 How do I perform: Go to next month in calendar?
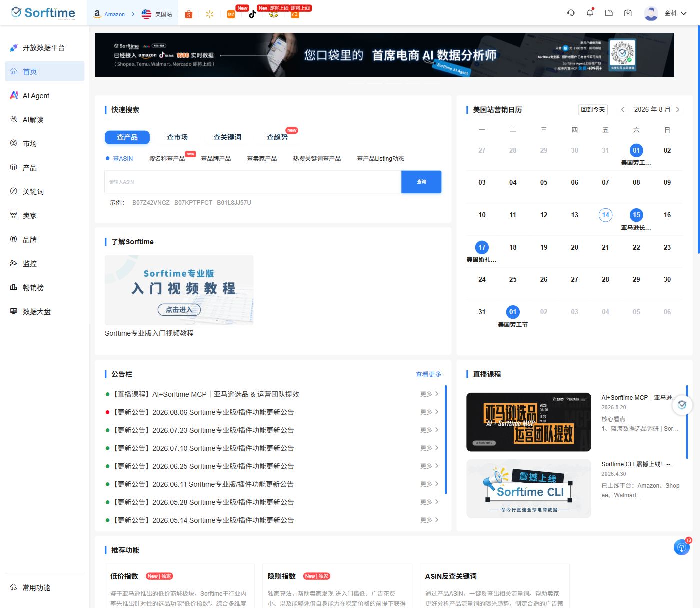tap(678, 109)
